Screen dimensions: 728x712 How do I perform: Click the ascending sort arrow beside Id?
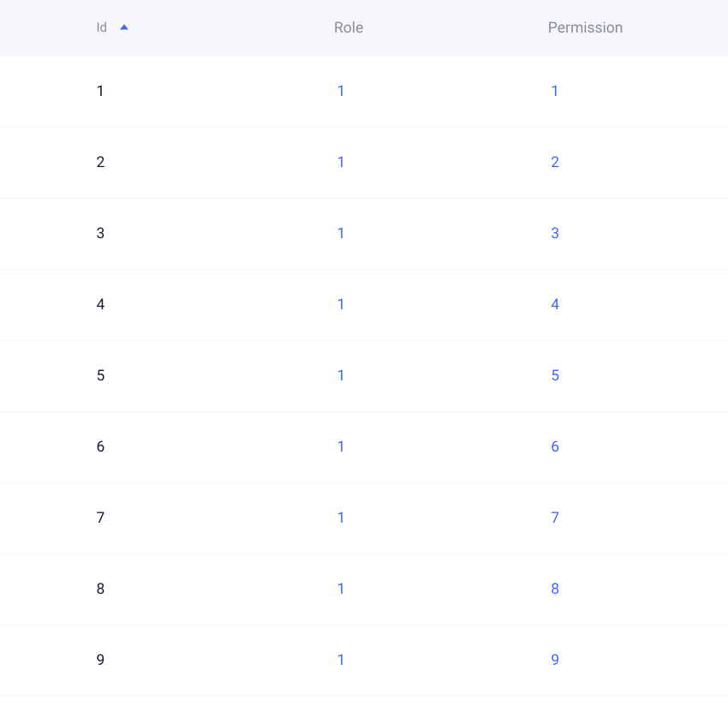pos(124,27)
